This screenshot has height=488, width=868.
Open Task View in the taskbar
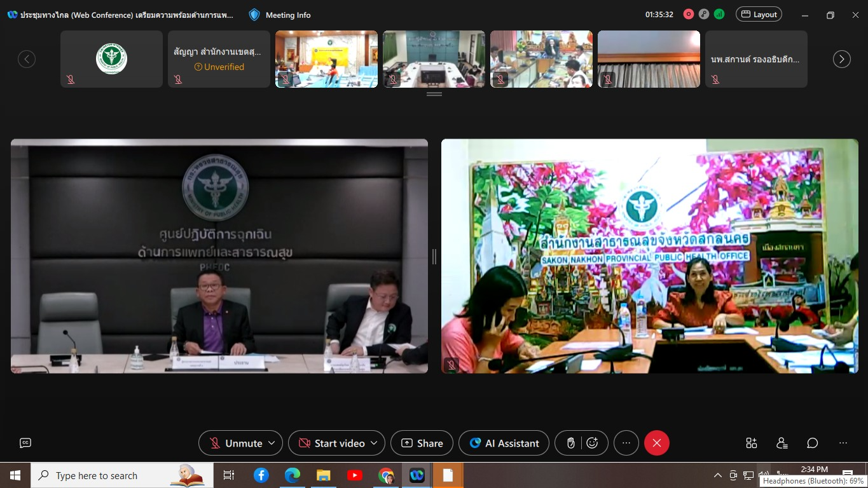coord(229,475)
